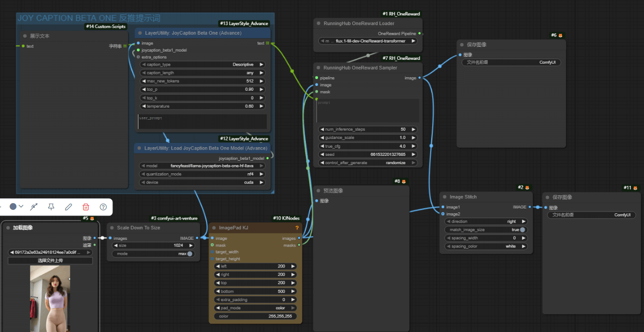Pin the selected node with the pin icon
This screenshot has width=644, height=332.
(x=51, y=207)
